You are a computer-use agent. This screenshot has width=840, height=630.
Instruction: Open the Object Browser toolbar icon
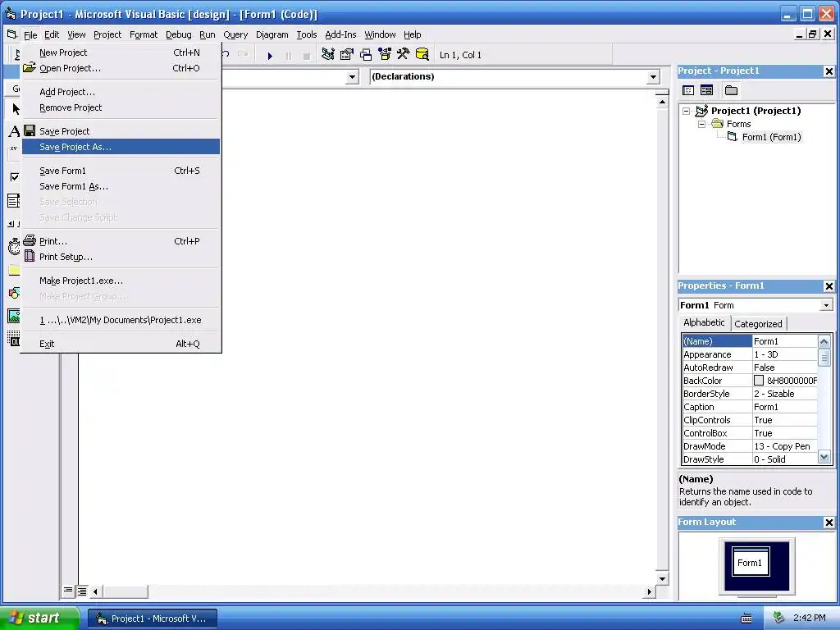pos(385,55)
